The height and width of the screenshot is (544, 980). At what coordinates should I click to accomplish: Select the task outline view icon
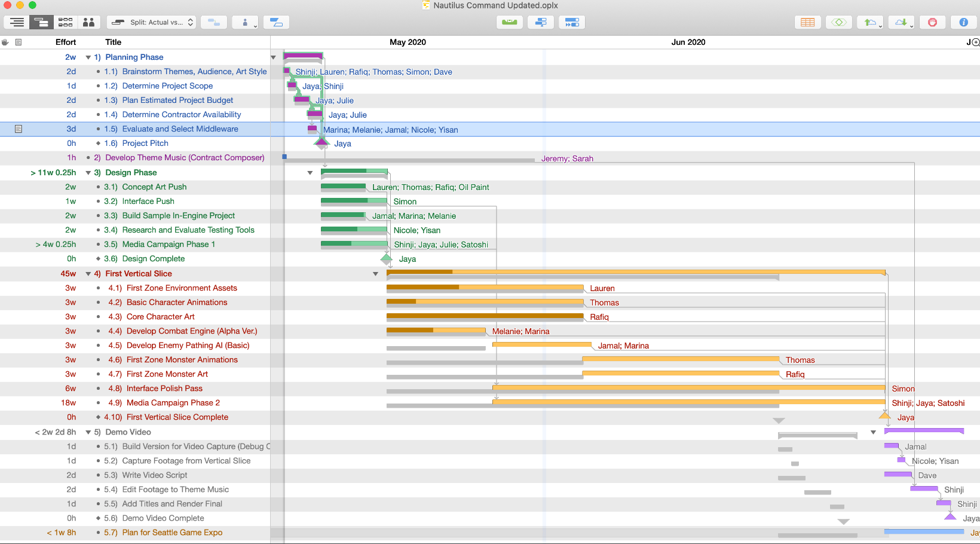[16, 22]
